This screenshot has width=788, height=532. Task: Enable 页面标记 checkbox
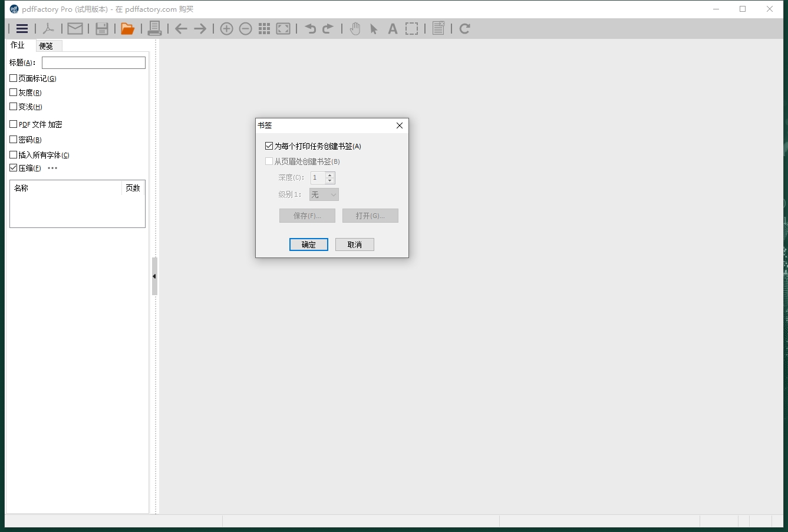pyautogui.click(x=14, y=78)
